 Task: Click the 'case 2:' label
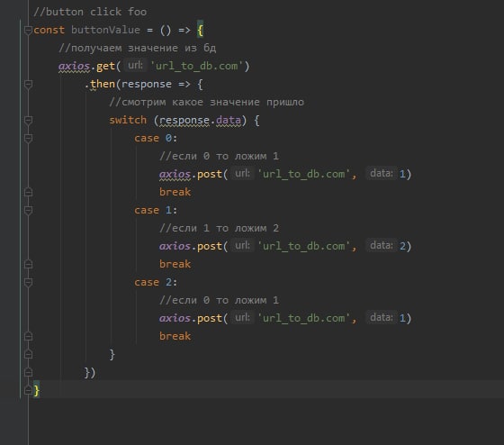(156, 282)
